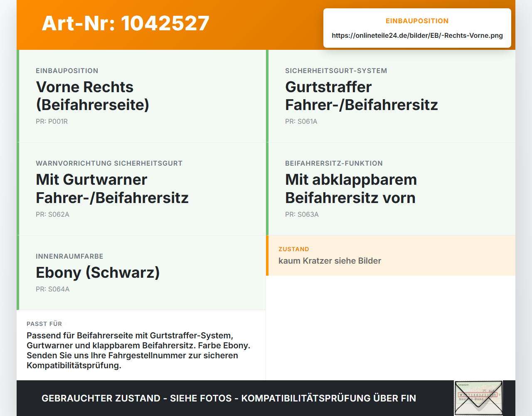
Task: Click the INNENRAUMFARBE label
Action: (x=69, y=256)
